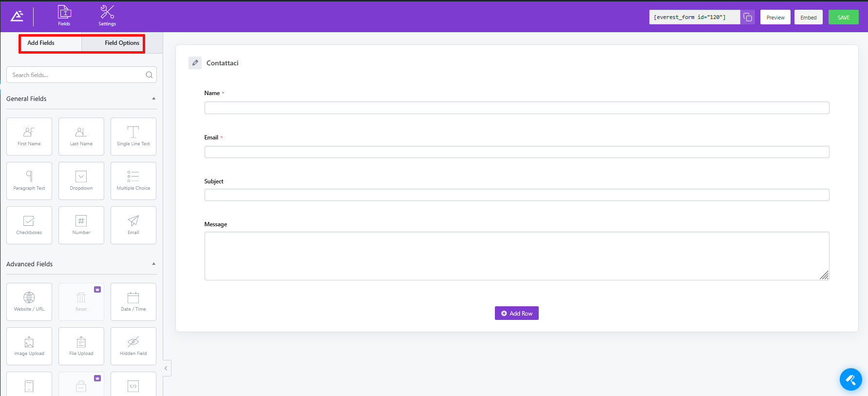Add a new row to form
Screen dimensions: 868x396
[x=517, y=313]
